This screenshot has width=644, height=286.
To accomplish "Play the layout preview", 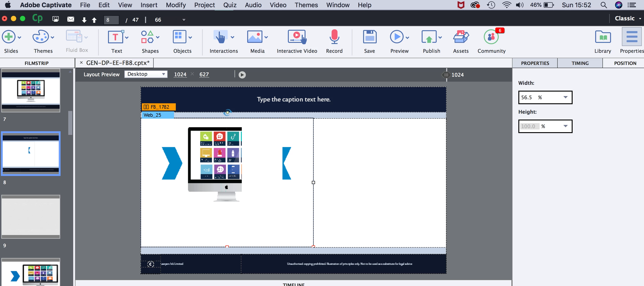I will point(242,75).
